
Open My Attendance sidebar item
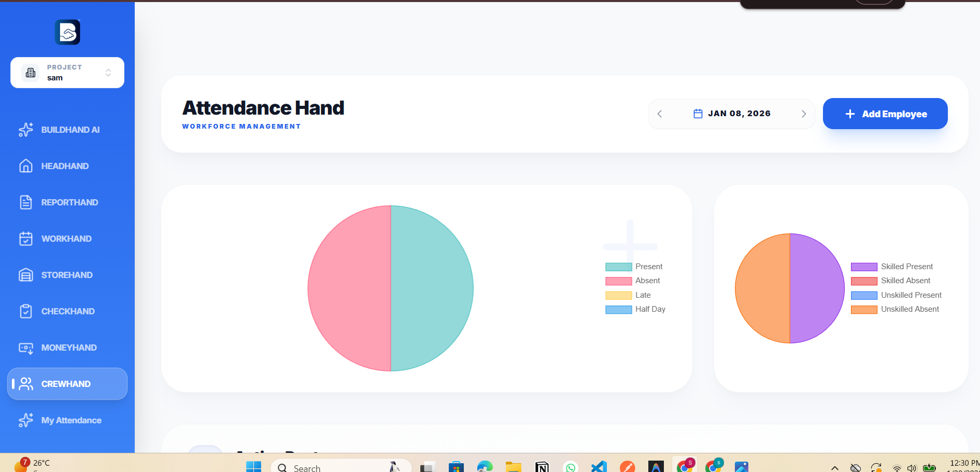click(x=71, y=420)
